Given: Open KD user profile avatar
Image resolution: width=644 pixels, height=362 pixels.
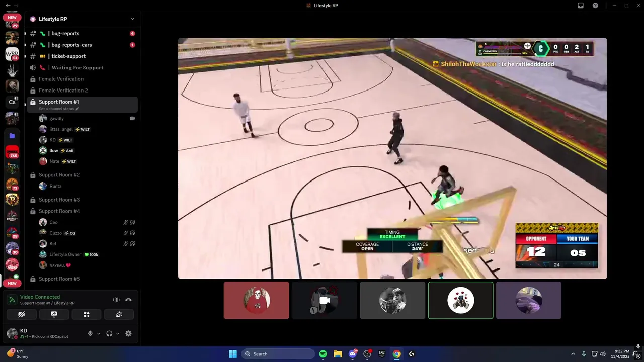Looking at the screenshot, I should point(11,333).
